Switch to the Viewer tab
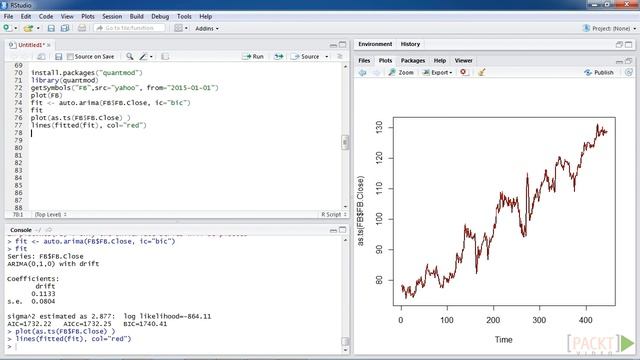 [463, 60]
